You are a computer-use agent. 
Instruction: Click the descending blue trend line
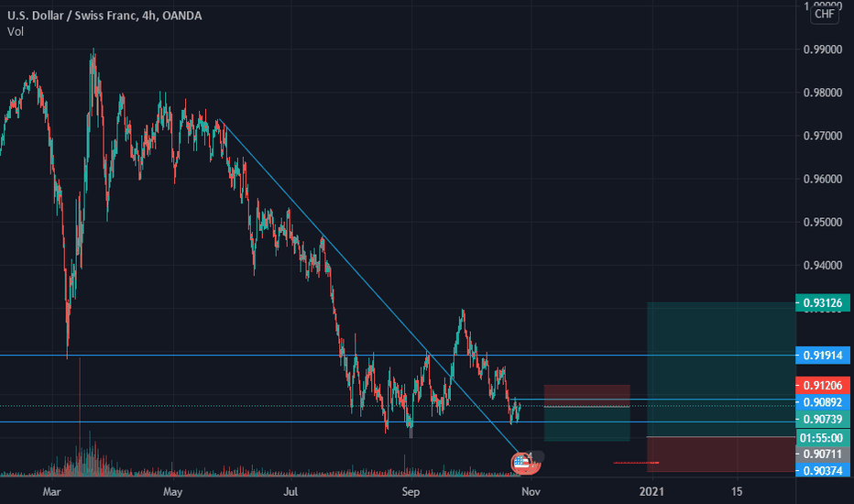point(368,286)
